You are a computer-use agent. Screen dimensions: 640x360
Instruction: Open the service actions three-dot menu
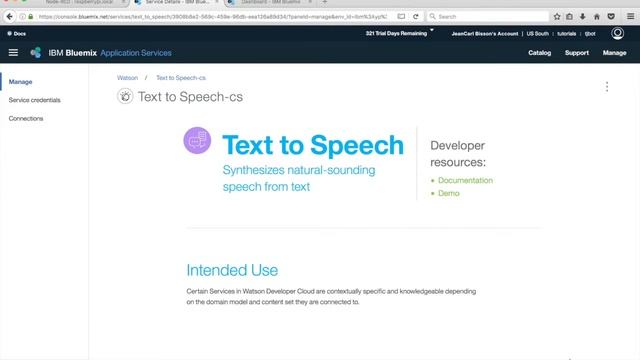[x=607, y=87]
